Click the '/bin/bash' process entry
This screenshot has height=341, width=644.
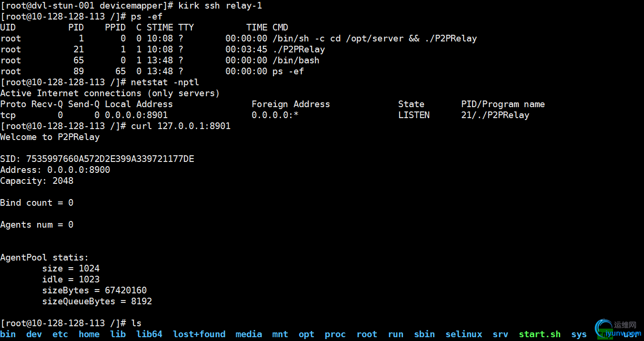[296, 60]
